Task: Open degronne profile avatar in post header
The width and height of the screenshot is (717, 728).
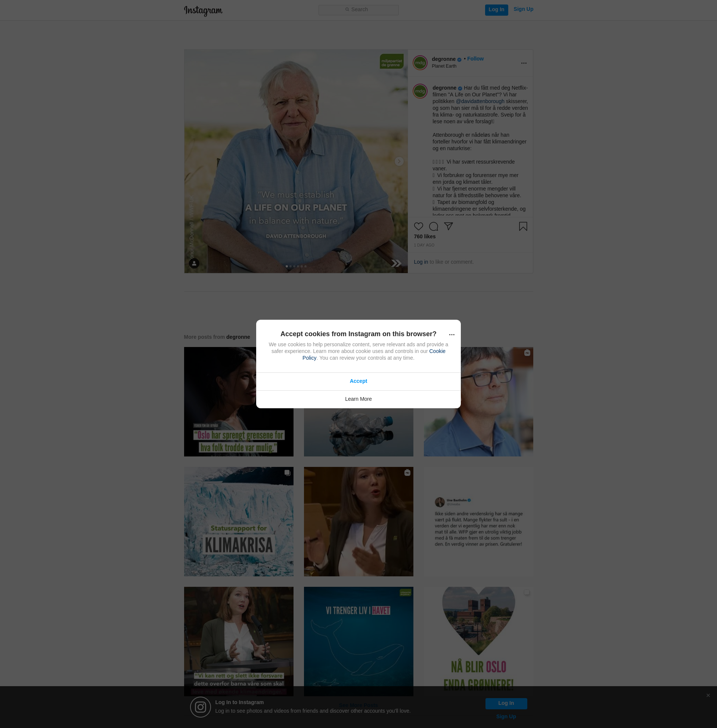Action: tap(420, 63)
